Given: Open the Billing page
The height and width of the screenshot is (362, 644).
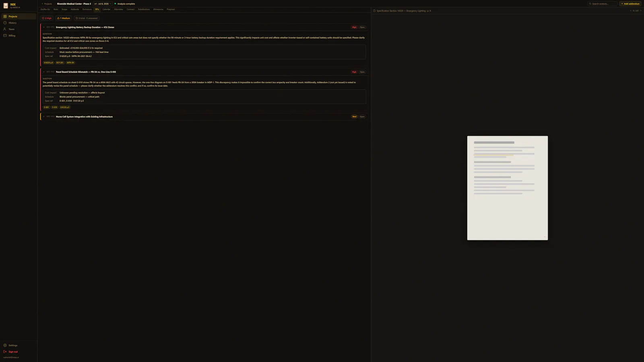Looking at the screenshot, I should [x=19, y=35].
